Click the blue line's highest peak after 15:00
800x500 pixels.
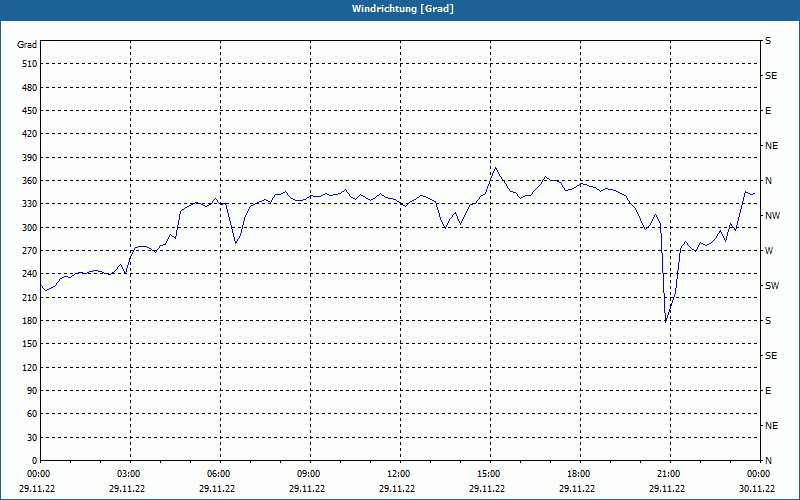pos(495,167)
